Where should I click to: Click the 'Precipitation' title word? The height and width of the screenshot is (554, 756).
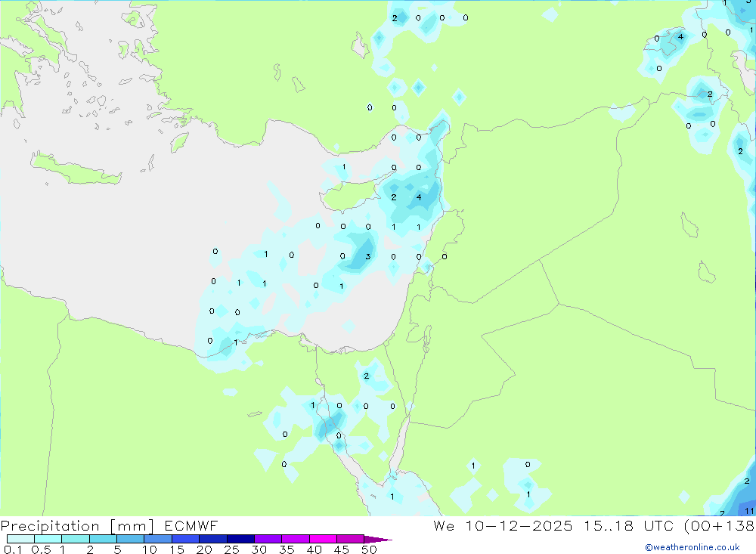50,526
